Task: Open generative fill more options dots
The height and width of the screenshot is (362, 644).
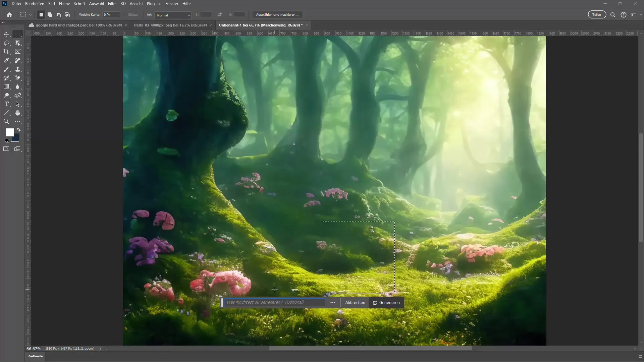Action: 333,303
